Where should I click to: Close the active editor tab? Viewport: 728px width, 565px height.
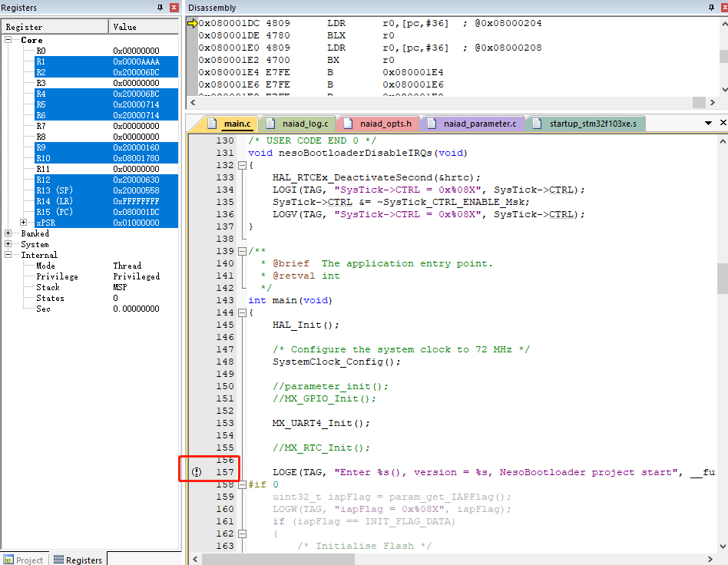[x=723, y=123]
